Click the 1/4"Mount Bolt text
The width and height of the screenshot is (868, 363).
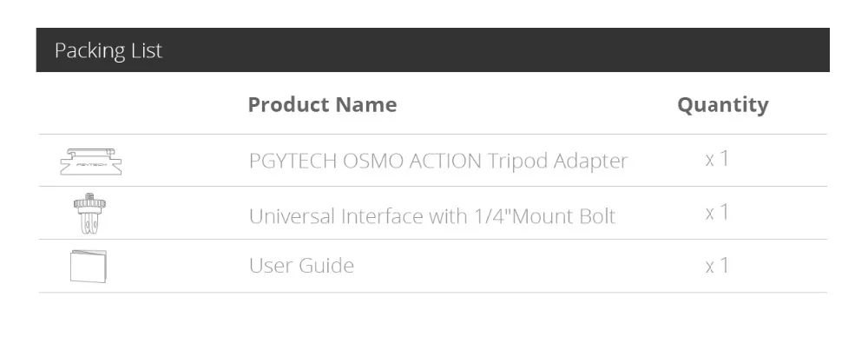(x=536, y=214)
